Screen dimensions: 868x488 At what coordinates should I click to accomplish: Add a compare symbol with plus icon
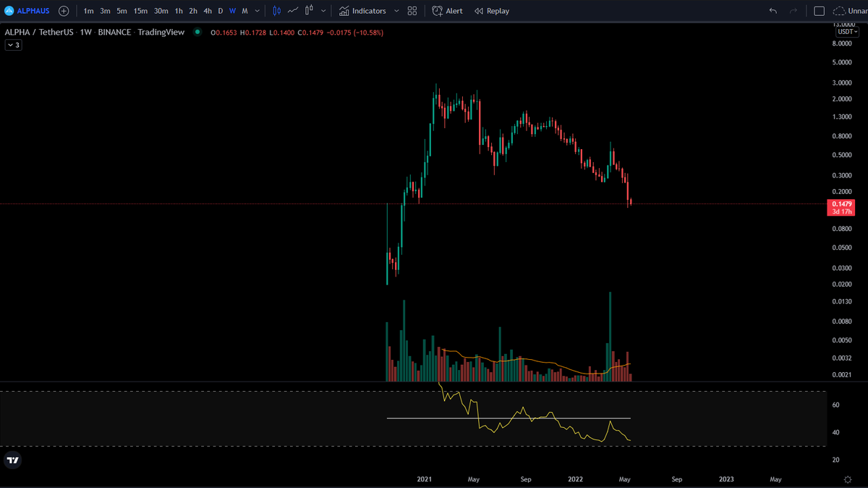(64, 11)
